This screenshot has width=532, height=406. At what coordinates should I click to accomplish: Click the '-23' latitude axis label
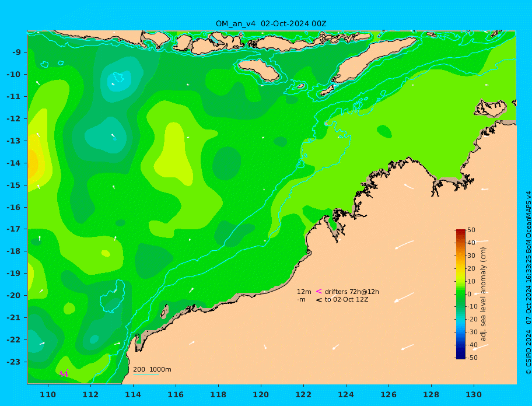click(13, 362)
